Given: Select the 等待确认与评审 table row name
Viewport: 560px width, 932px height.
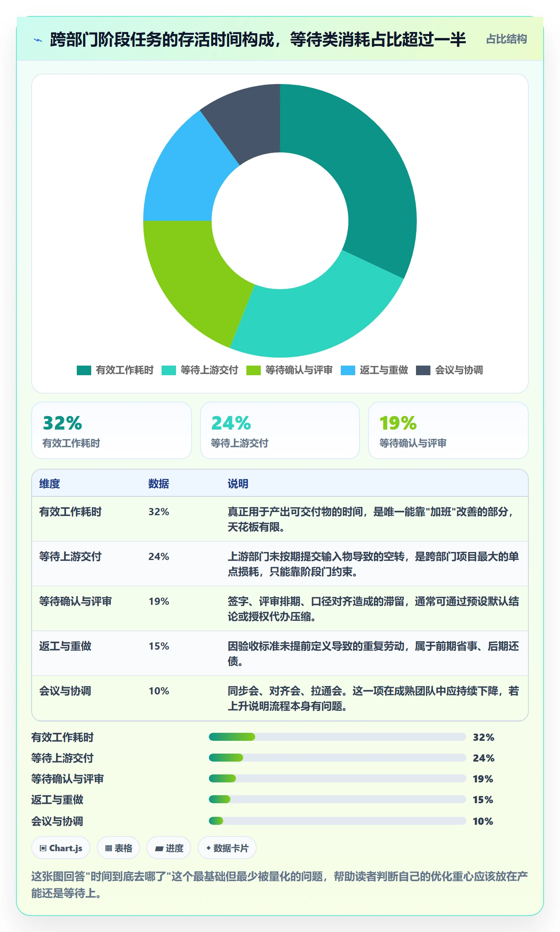Looking at the screenshot, I should (x=76, y=601).
